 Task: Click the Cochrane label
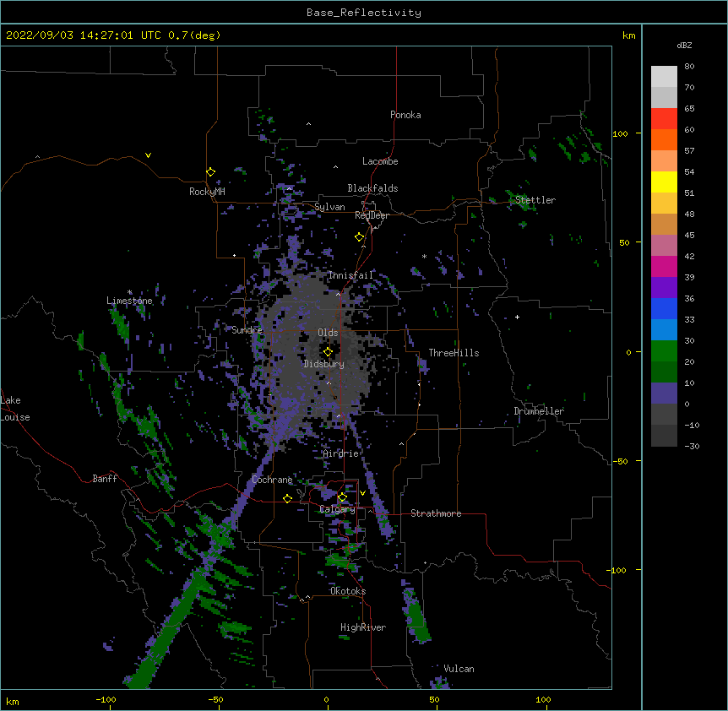tap(272, 480)
